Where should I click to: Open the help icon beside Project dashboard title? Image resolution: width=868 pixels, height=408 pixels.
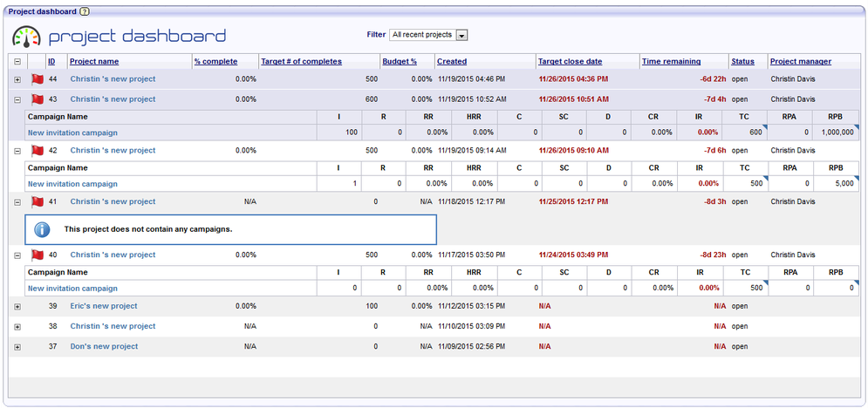tap(84, 11)
